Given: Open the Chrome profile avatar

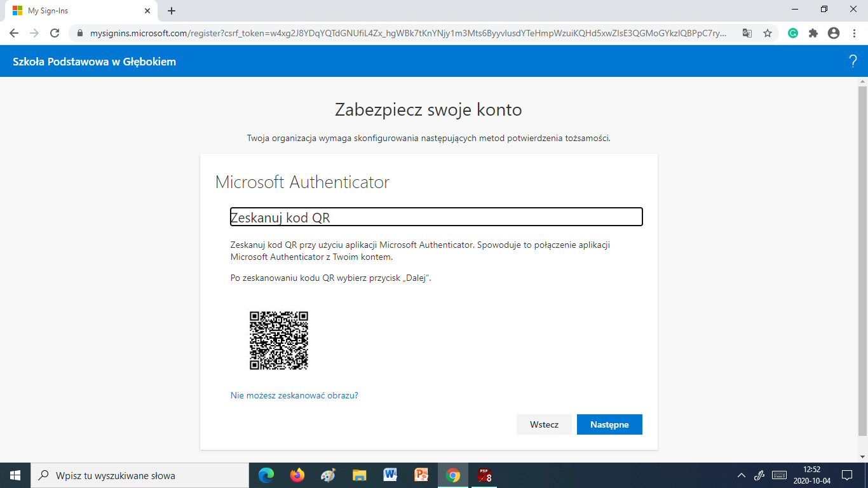Looking at the screenshot, I should (834, 33).
